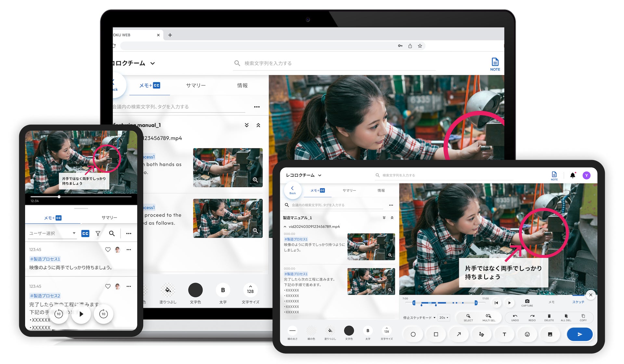Pick the emoji stamp tool

click(x=527, y=334)
